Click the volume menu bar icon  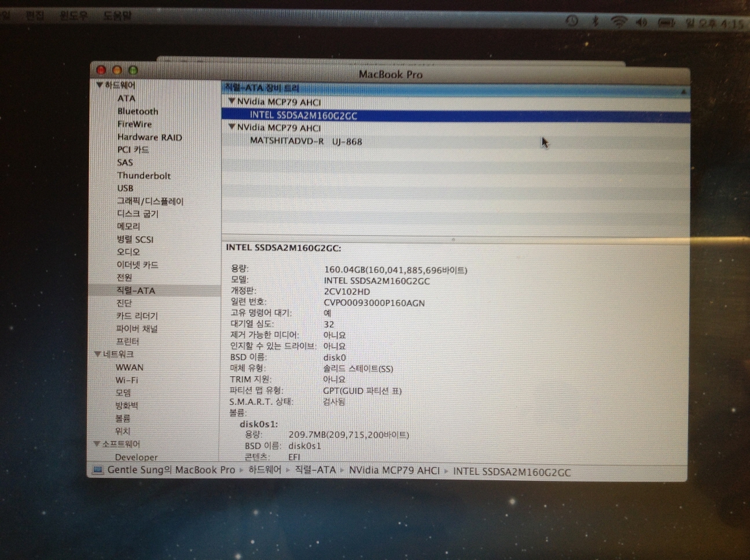[641, 23]
